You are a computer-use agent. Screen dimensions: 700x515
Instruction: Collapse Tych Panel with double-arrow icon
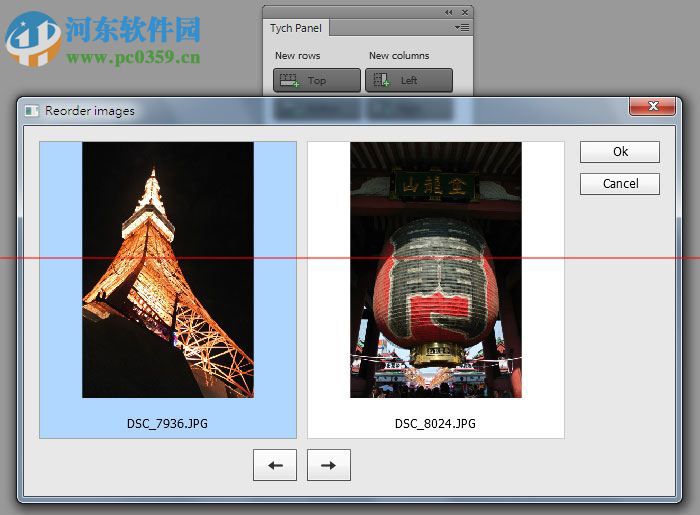pyautogui.click(x=449, y=12)
